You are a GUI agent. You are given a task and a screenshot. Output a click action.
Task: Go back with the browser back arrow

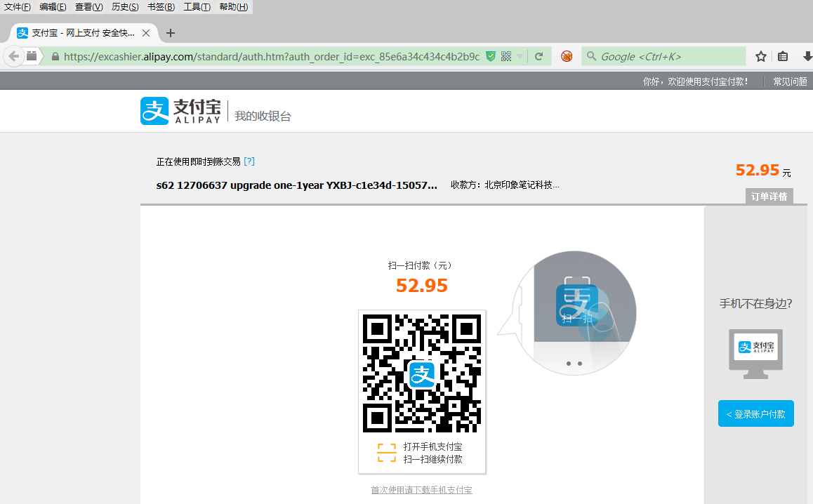click(x=14, y=57)
